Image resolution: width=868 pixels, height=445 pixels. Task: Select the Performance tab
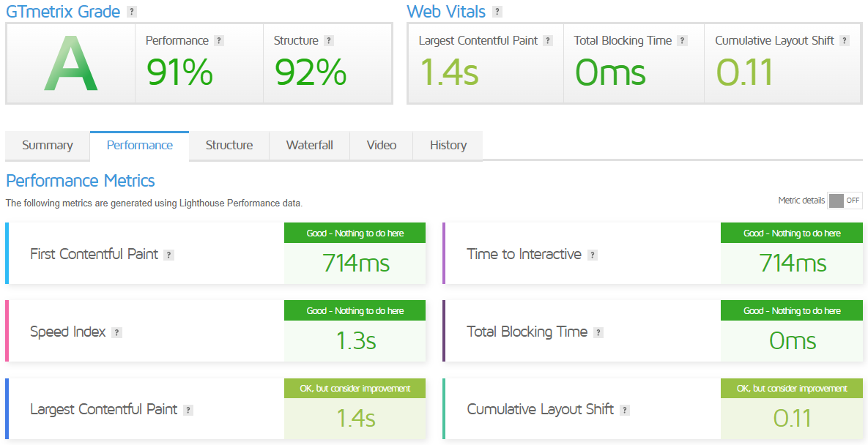pyautogui.click(x=139, y=146)
